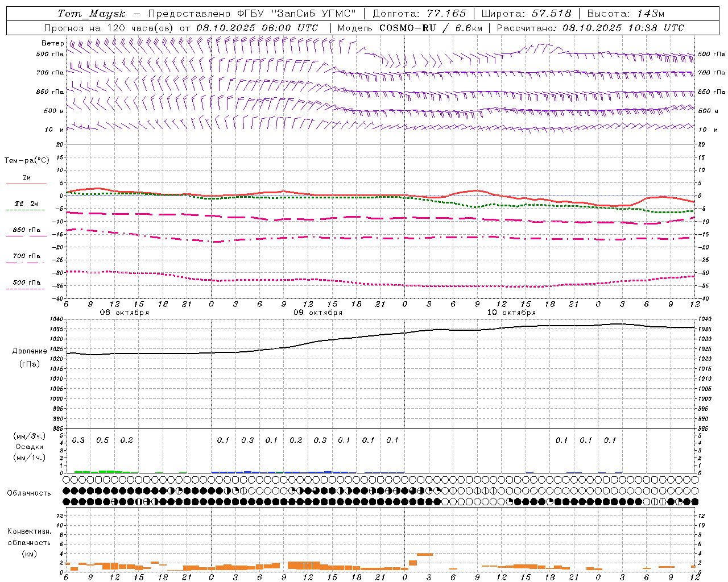The width and height of the screenshot is (728, 582).
Task: Click the 10 октября date label
Action: pyautogui.click(x=511, y=313)
